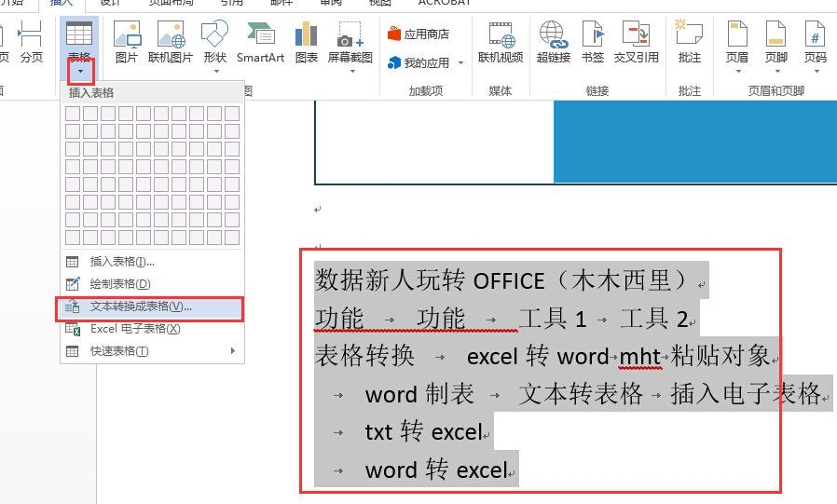Click the blue shape in document

point(695,142)
